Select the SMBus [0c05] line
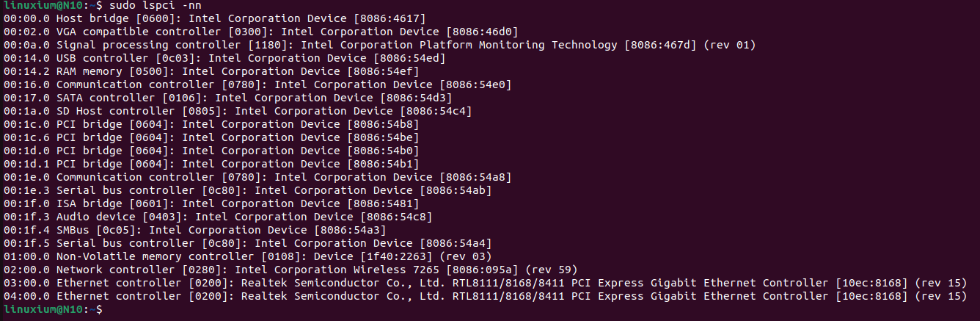The image size is (980, 321). pos(194,230)
